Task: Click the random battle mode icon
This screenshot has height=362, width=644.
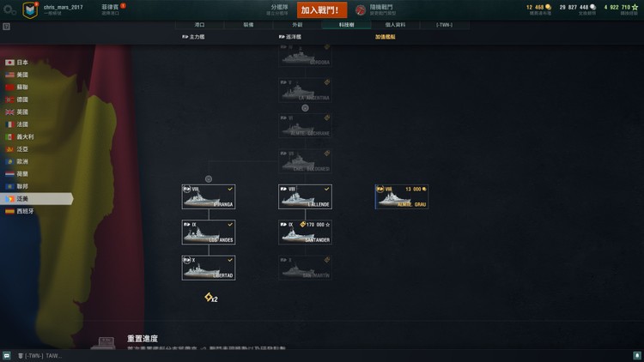Action: coord(360,9)
